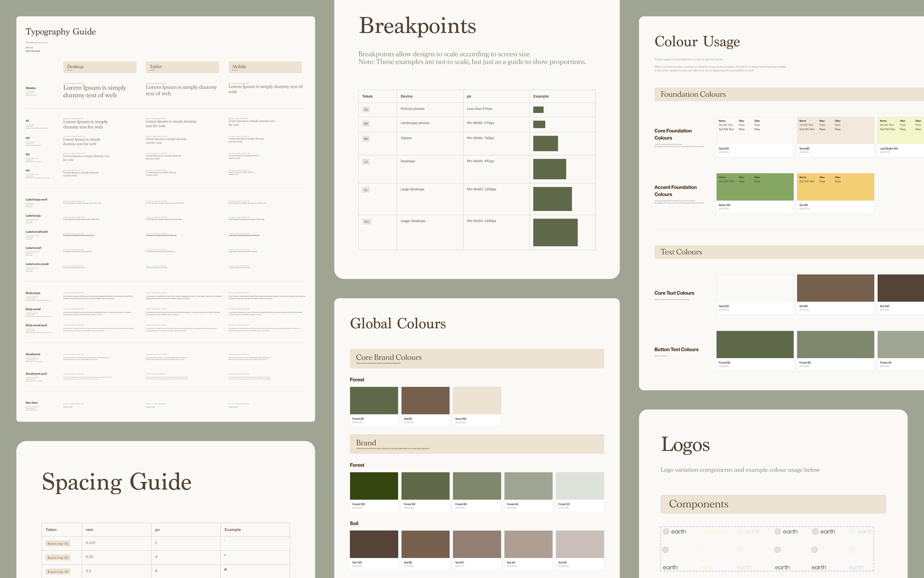Select the Foundation Colours section banner

click(789, 95)
